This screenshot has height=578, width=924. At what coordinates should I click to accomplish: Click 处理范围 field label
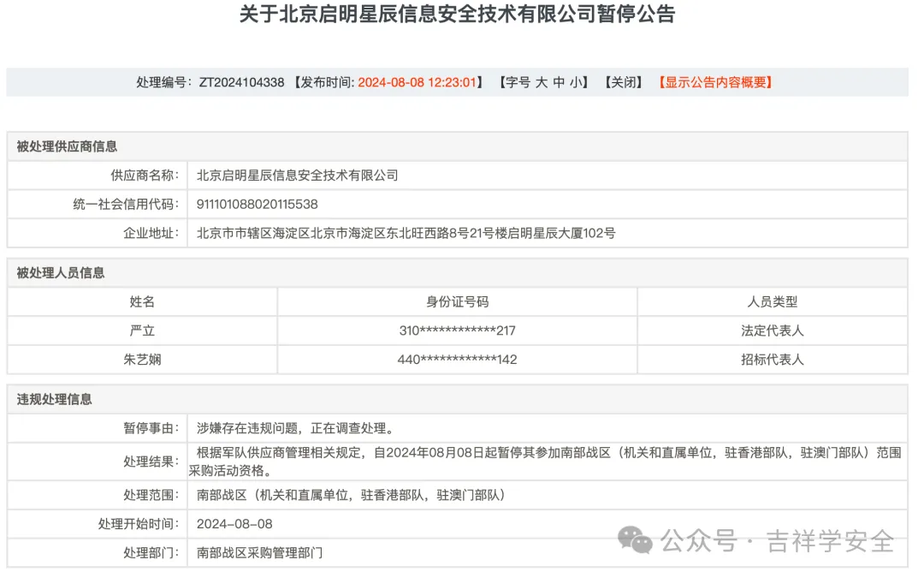coord(151,495)
